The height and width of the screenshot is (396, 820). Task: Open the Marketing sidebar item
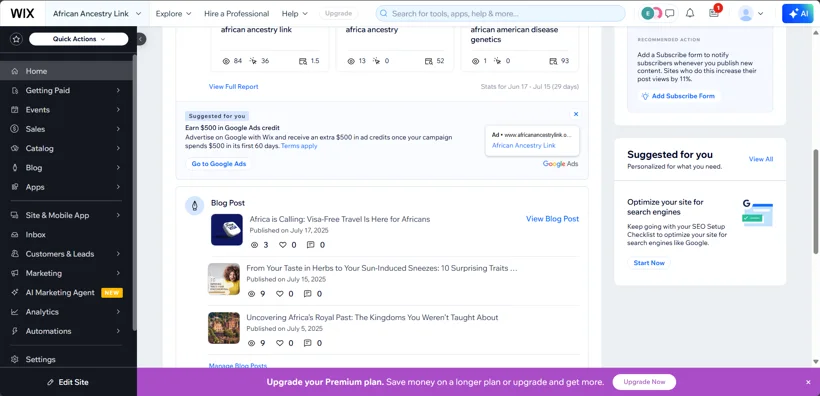66,274
